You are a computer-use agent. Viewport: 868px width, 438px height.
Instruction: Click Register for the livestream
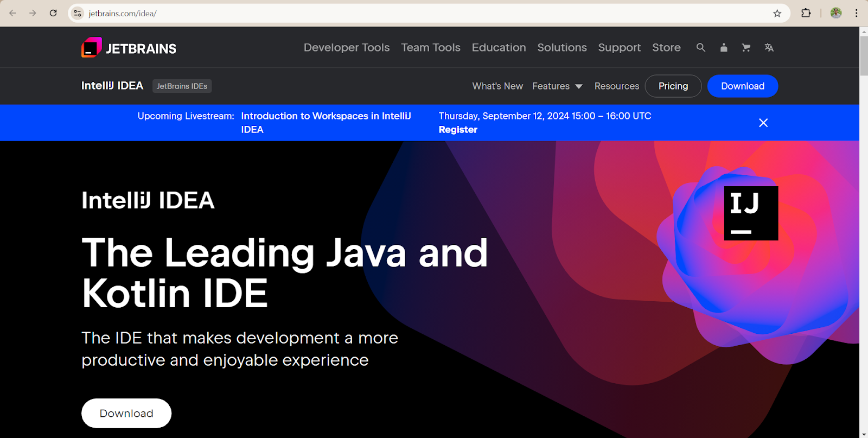click(458, 130)
